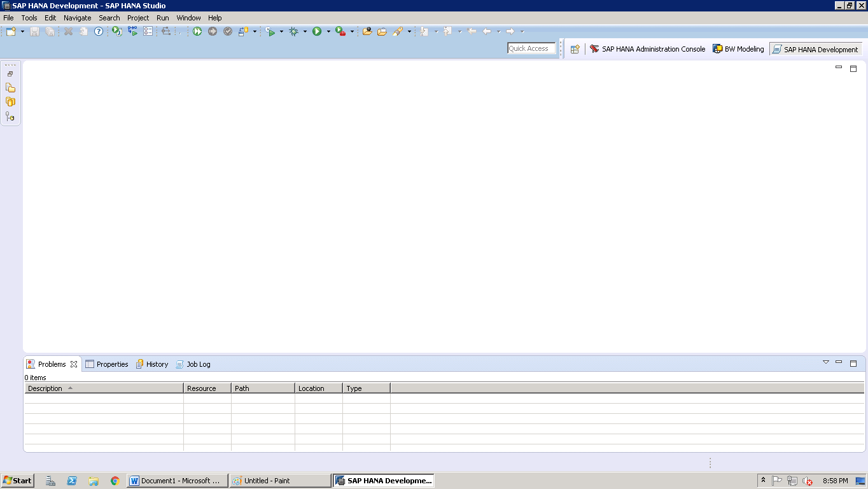The image size is (868, 489).
Task: Switch to the Job Log tab
Action: (x=193, y=364)
